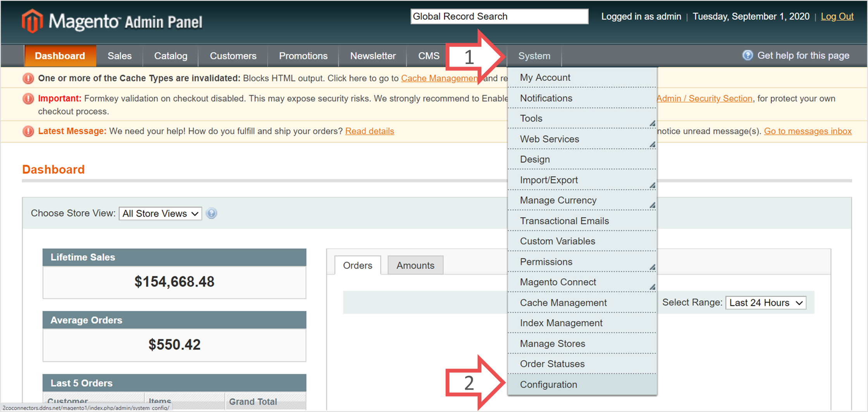
Task: Expand the Tools submenu arrow
Action: tap(653, 123)
